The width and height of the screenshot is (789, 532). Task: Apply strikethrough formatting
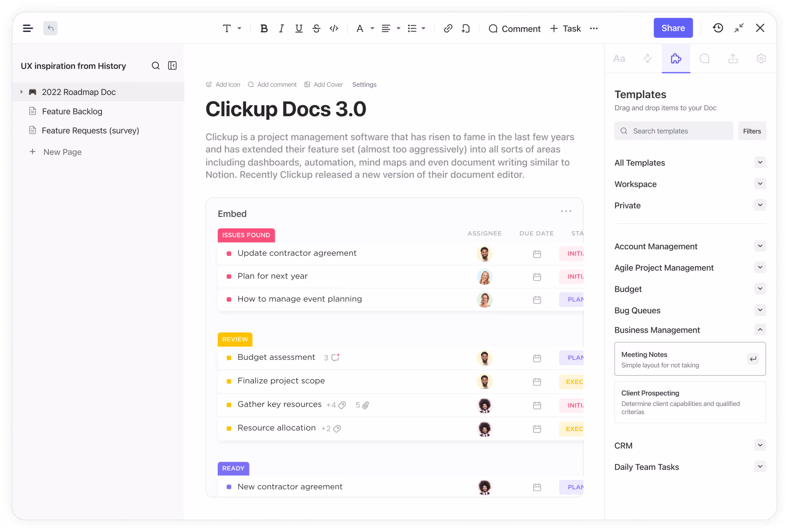(x=316, y=28)
